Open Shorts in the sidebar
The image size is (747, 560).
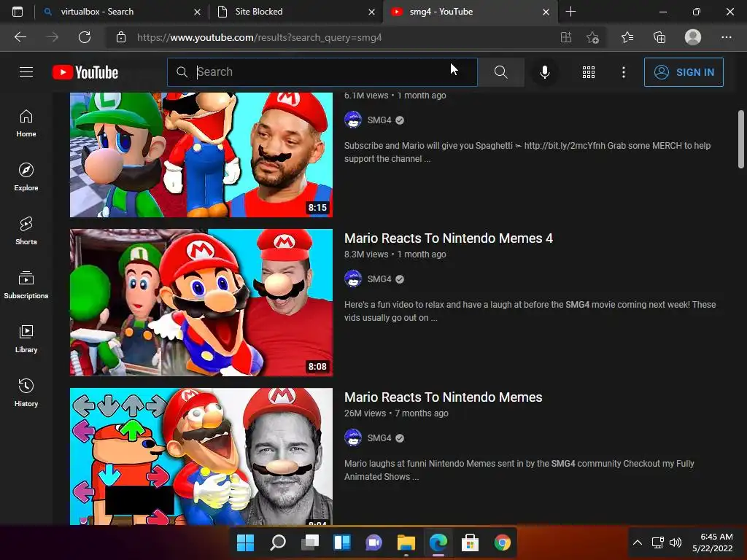[x=26, y=231]
